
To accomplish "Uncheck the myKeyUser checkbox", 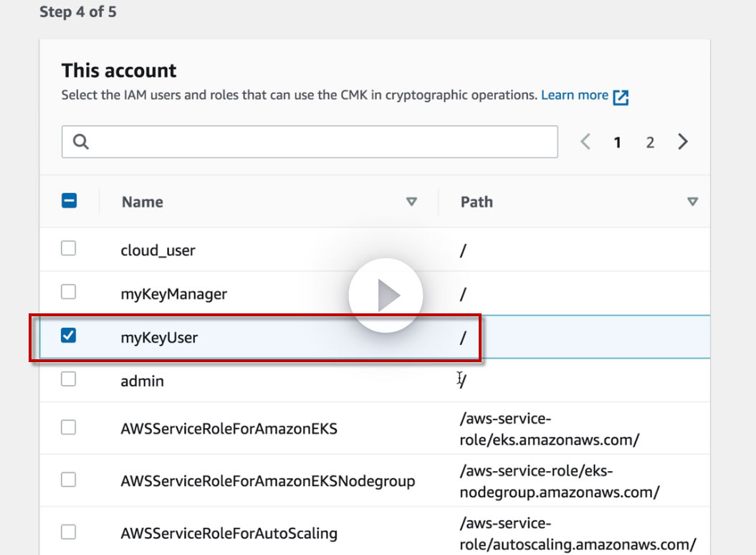I will coord(69,335).
